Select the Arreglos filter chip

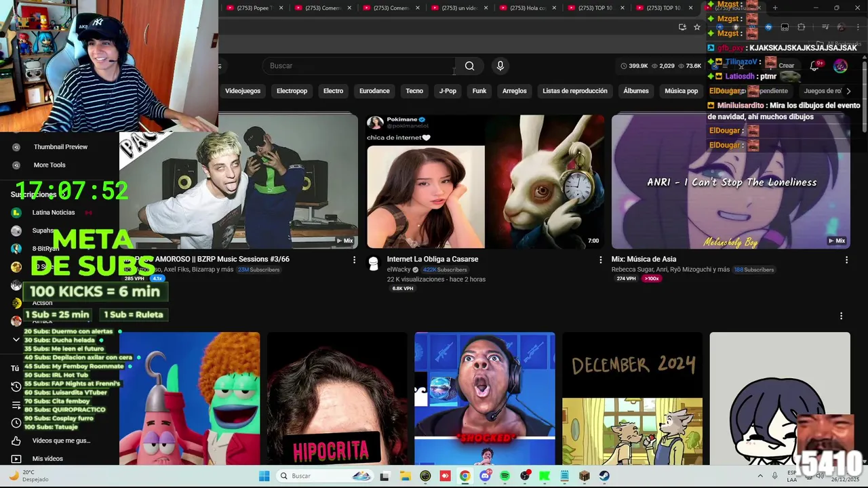tap(514, 91)
